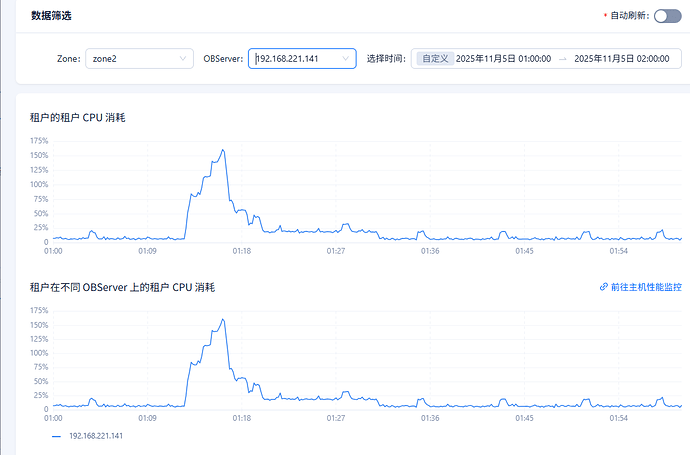Screen dimensions: 690x455
Task: Click the peak of the top CPU chart
Action: click(x=222, y=151)
